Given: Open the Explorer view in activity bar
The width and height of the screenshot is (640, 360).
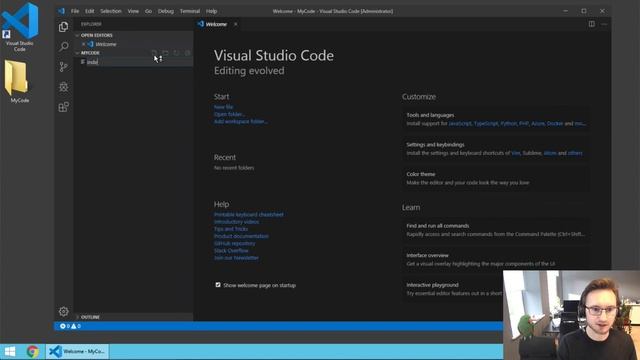Looking at the screenshot, I should (x=63, y=27).
